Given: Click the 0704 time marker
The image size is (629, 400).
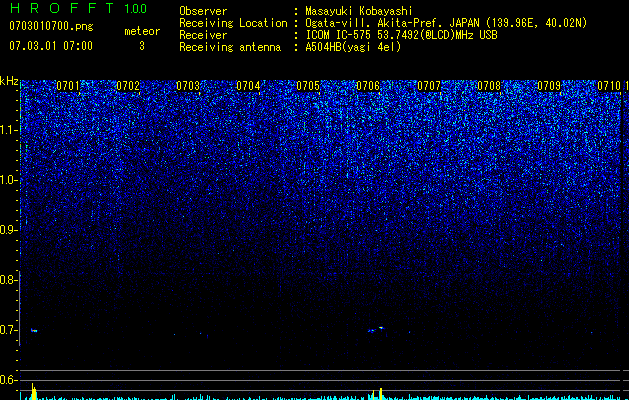Looking at the screenshot, I should 248,86.
